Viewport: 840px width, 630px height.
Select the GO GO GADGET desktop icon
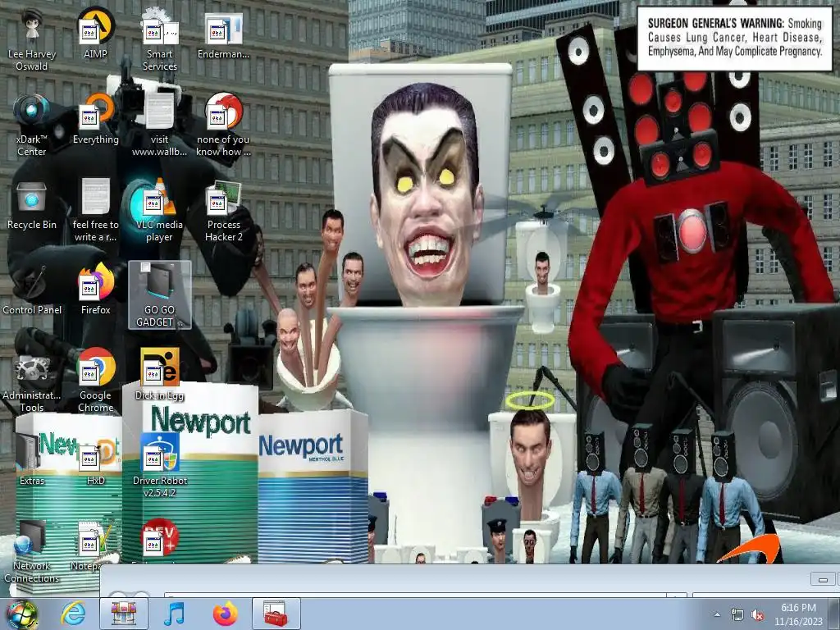[160, 294]
